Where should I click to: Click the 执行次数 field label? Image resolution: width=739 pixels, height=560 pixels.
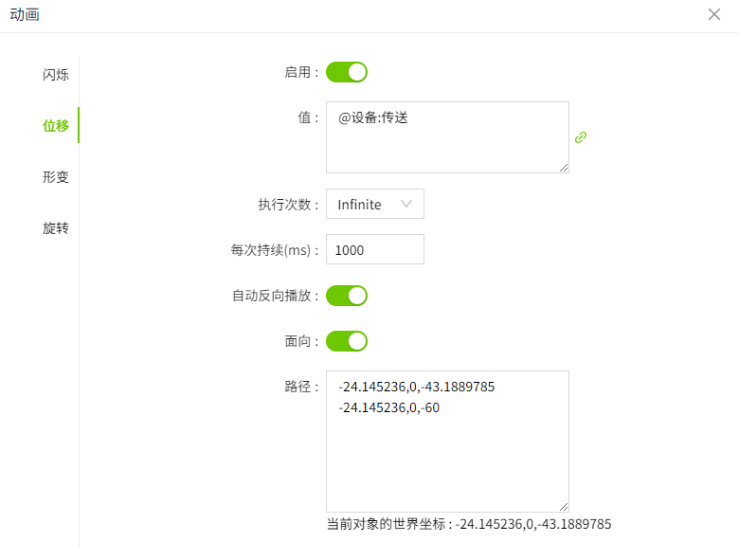(288, 205)
